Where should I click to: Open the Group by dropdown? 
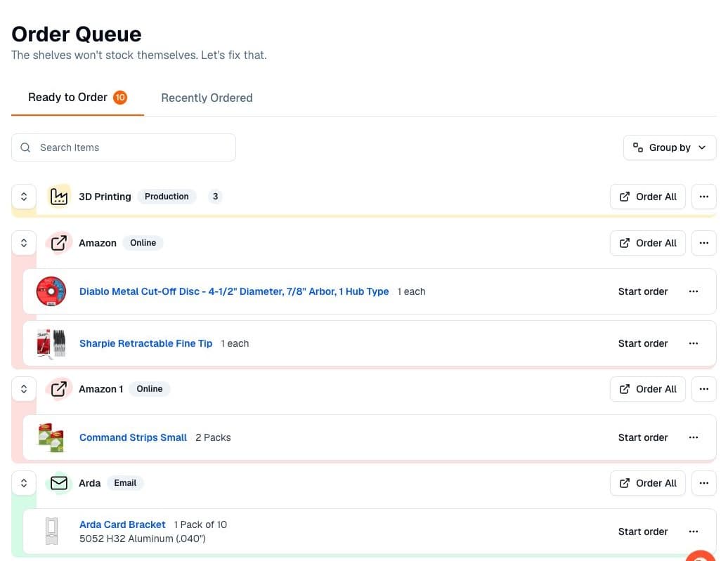(670, 147)
